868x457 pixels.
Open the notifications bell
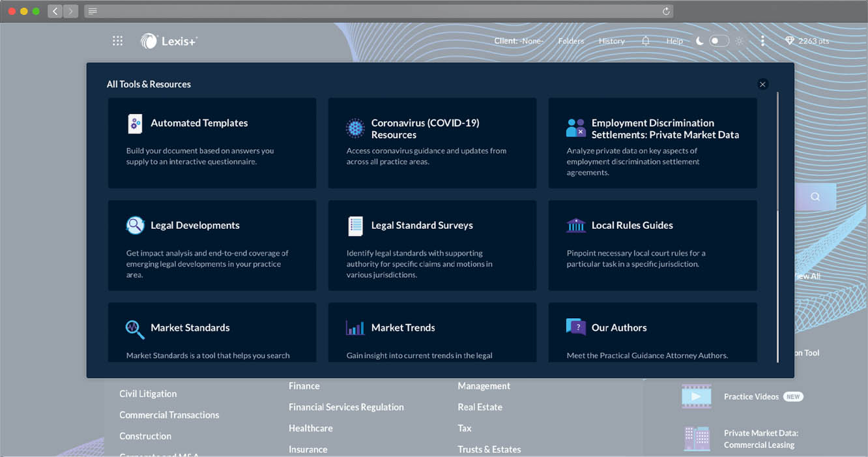pos(645,41)
